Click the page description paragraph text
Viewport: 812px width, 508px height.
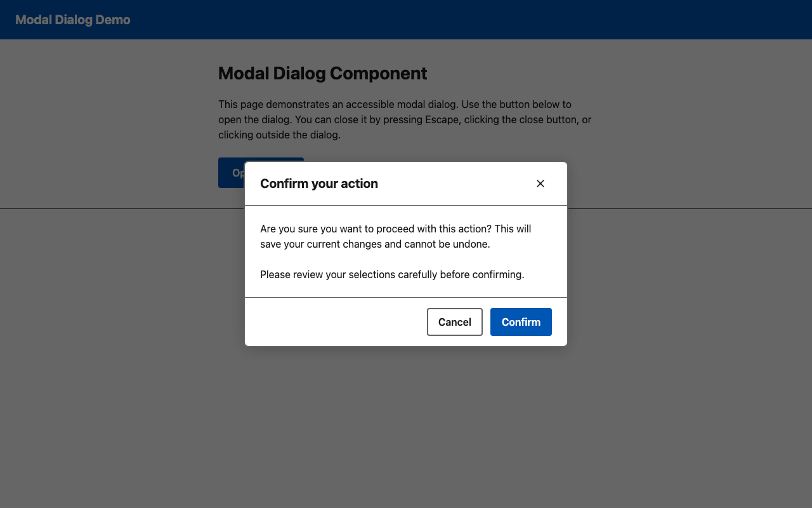pyautogui.click(x=404, y=119)
